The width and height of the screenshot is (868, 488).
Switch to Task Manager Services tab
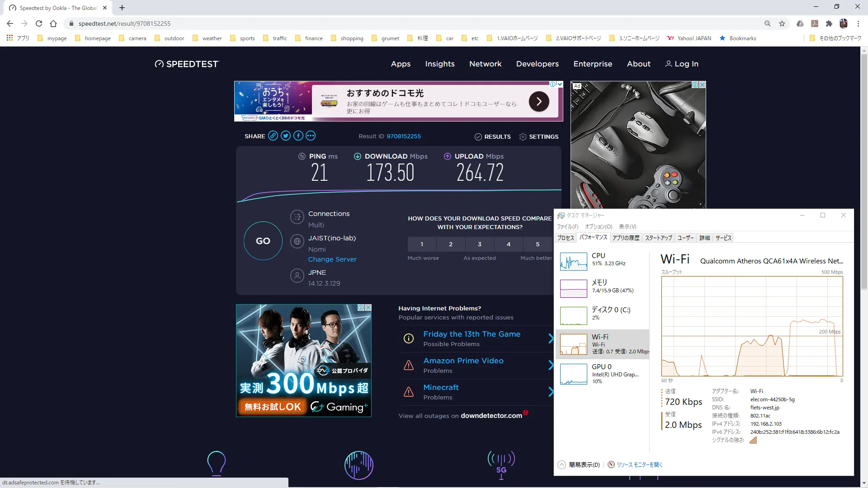[723, 238]
